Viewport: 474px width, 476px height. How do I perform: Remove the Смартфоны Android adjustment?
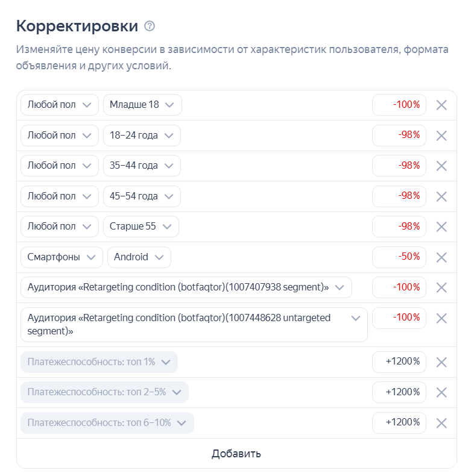click(441, 257)
